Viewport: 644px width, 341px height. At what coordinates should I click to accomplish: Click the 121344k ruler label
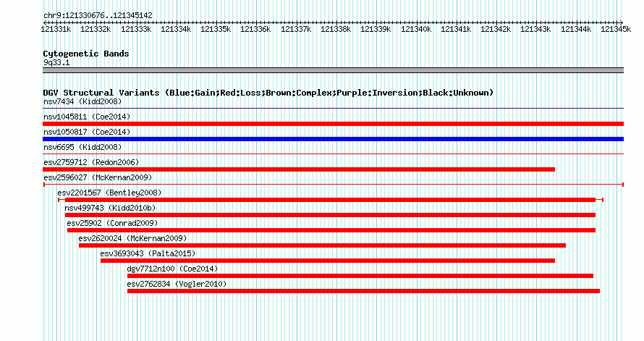coord(576,29)
